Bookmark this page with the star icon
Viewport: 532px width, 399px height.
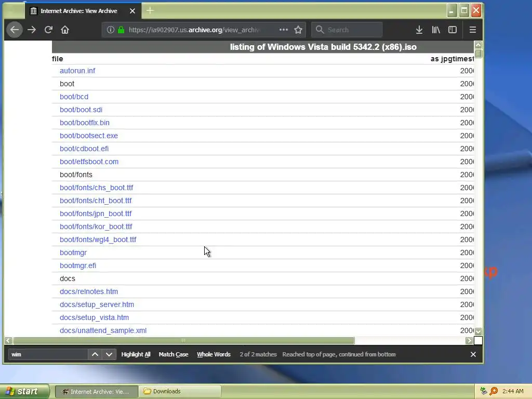pos(298,30)
